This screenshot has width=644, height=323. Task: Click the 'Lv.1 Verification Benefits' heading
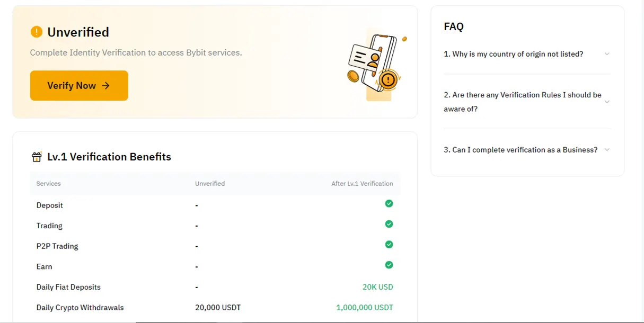[x=109, y=157]
